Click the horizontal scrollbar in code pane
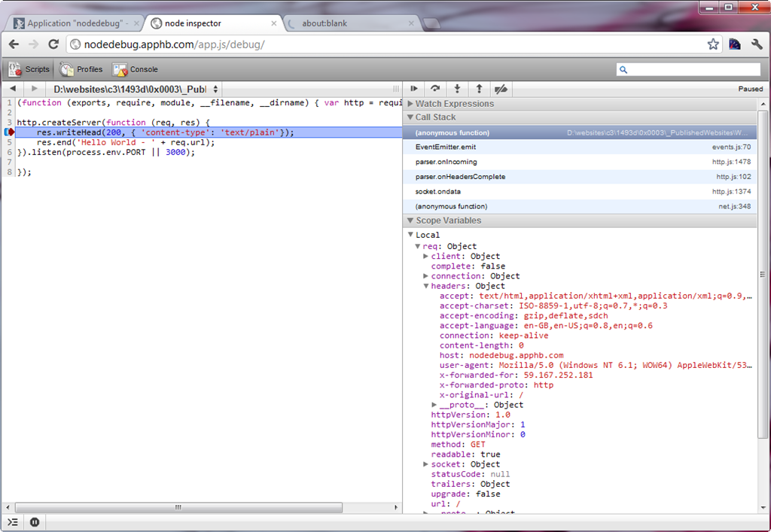 click(x=178, y=507)
